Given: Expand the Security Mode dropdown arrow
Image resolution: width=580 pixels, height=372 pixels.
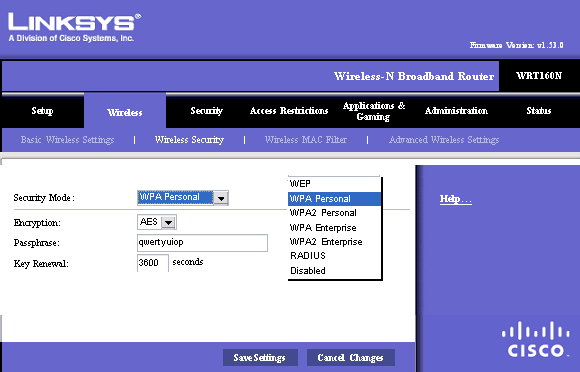Looking at the screenshot, I should pyautogui.click(x=221, y=198).
